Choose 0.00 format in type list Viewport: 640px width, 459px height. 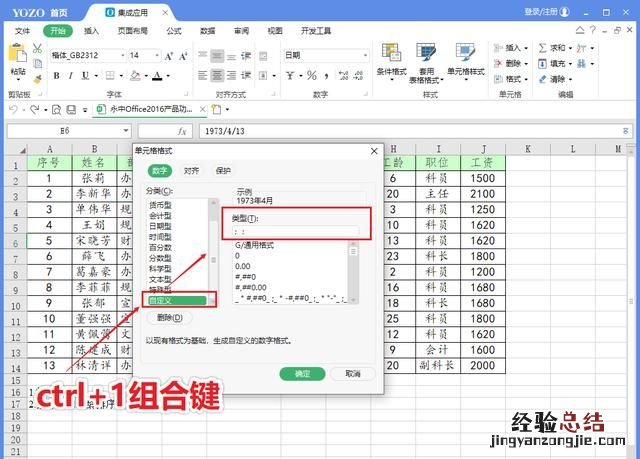[x=242, y=266]
